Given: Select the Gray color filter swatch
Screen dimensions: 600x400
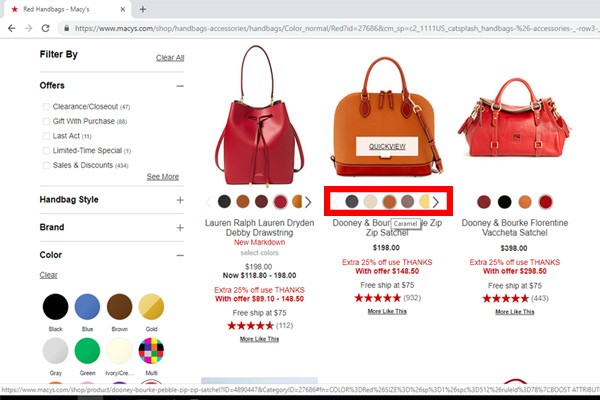Looking at the screenshot, I should tap(55, 351).
